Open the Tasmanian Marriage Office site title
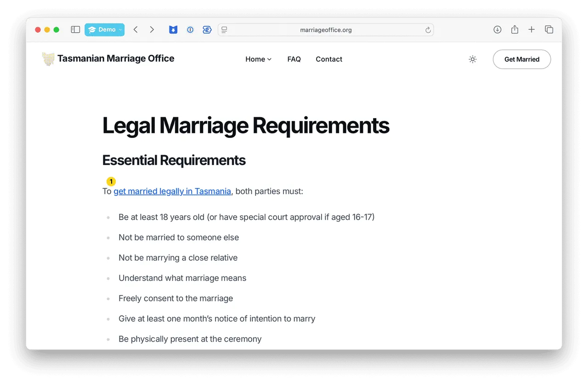The width and height of the screenshot is (588, 384). click(116, 58)
